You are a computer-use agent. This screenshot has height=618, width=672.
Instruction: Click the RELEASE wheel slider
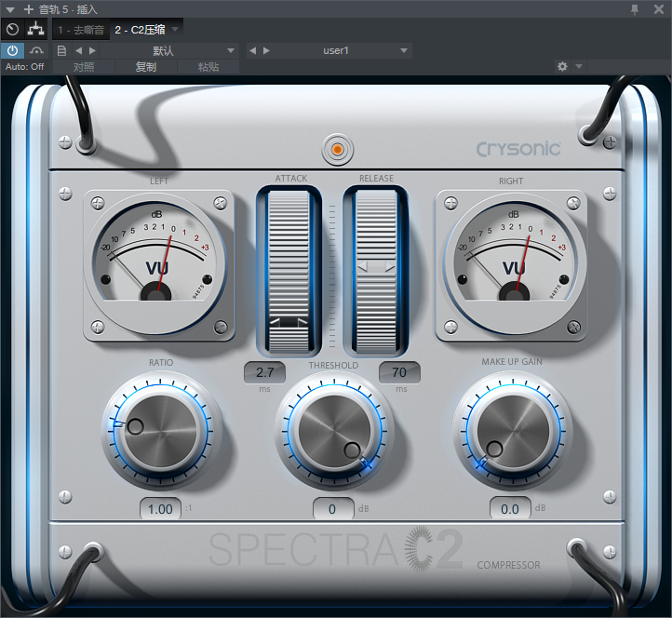(376, 271)
